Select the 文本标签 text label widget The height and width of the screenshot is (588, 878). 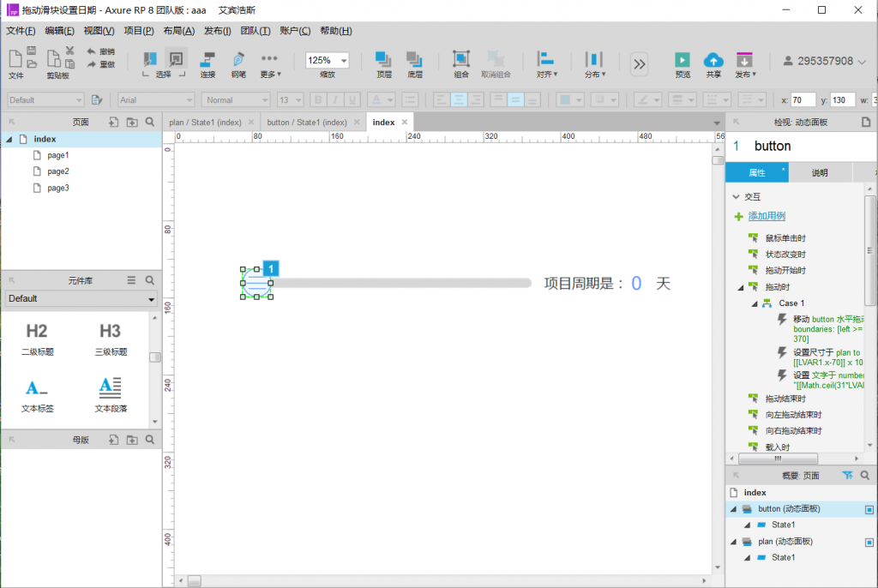37,396
